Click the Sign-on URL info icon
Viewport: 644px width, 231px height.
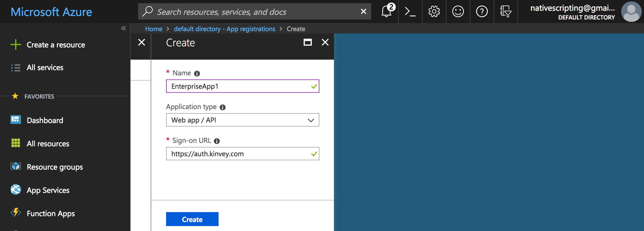(217, 141)
